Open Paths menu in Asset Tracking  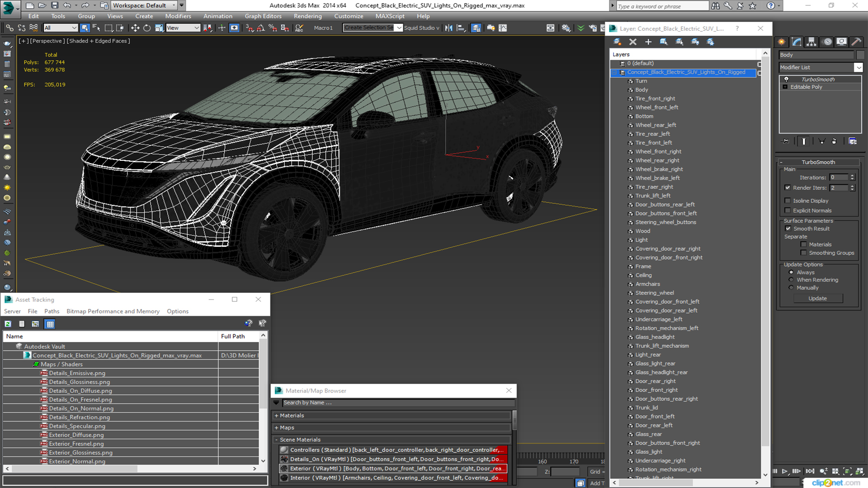coord(52,311)
